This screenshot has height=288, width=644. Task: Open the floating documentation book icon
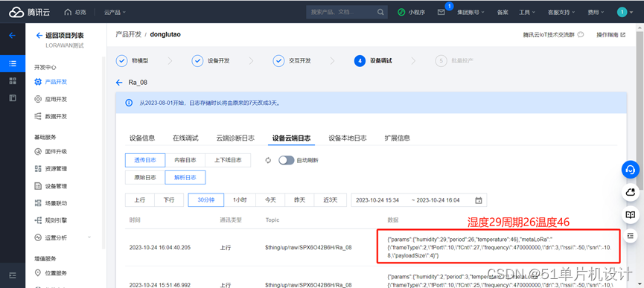coord(631,215)
